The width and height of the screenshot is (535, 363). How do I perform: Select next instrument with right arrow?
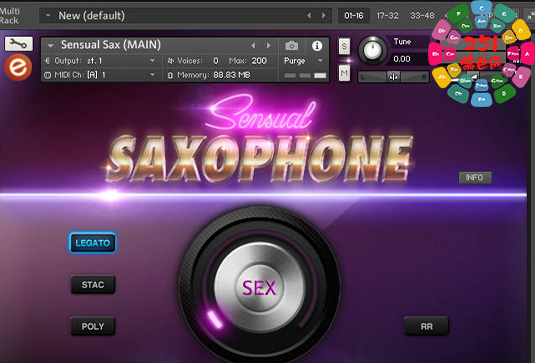(269, 45)
